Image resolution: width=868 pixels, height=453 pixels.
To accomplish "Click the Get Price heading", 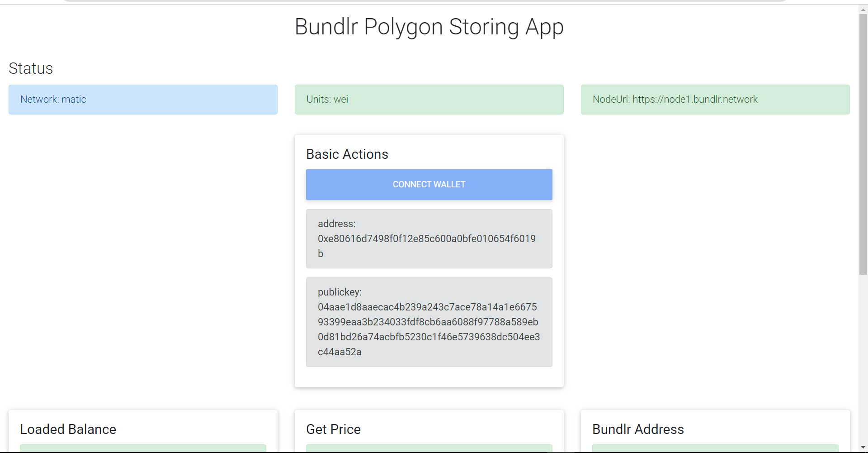I will point(334,429).
